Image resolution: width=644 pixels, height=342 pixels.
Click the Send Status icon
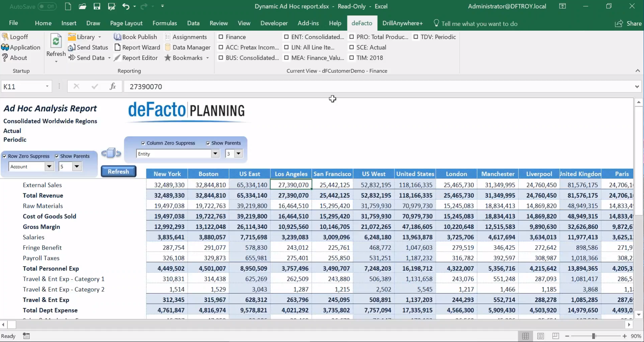pyautogui.click(x=72, y=47)
